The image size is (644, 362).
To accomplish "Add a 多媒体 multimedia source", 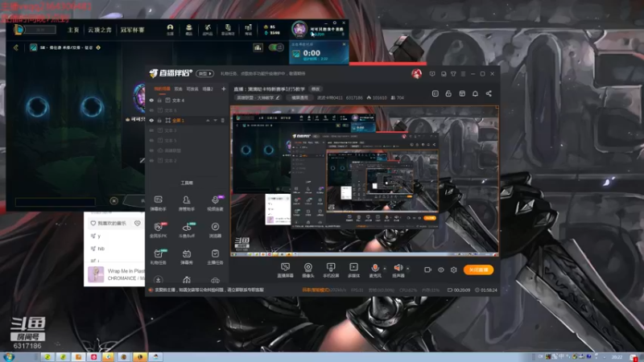I will pos(353,270).
